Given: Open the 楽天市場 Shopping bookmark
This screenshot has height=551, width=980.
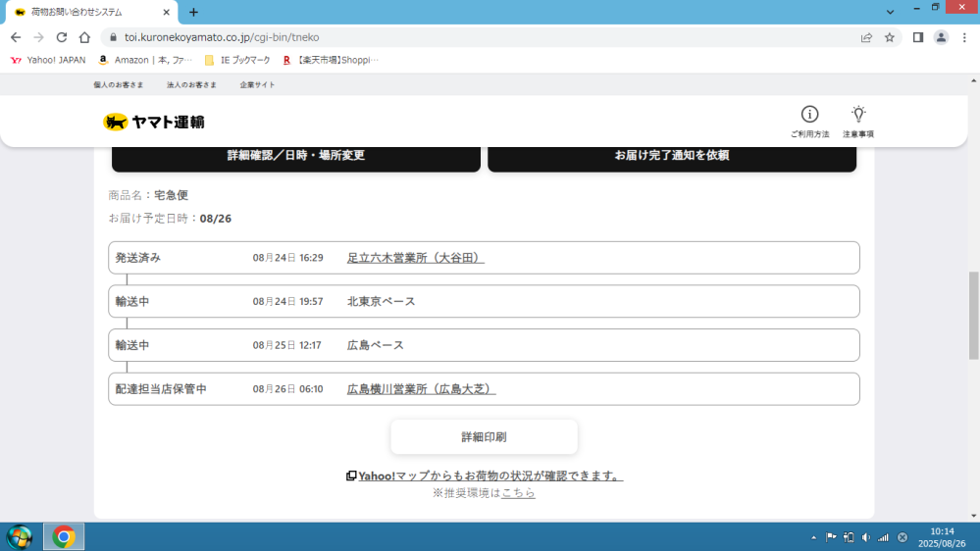Looking at the screenshot, I should pos(331,60).
